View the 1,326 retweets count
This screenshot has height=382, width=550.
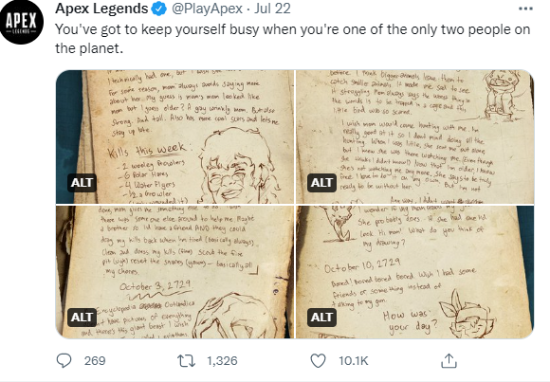click(222, 361)
